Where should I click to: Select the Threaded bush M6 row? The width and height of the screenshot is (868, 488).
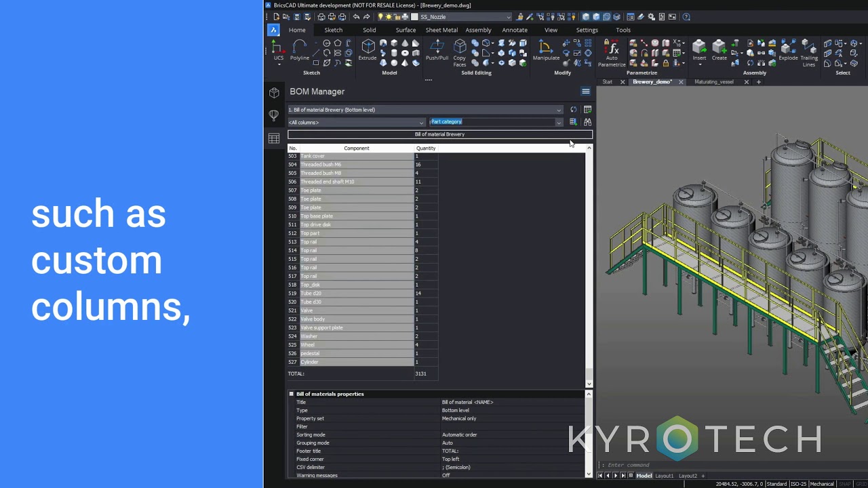click(x=363, y=165)
